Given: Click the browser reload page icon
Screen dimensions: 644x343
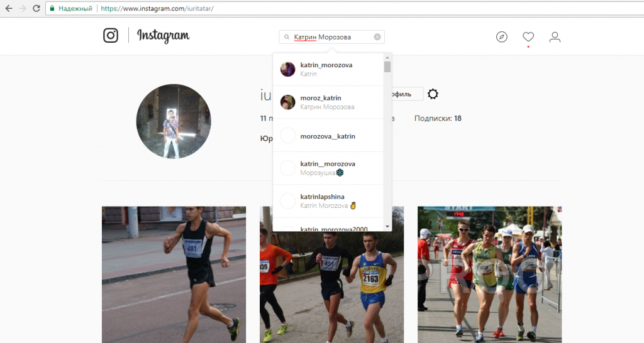Looking at the screenshot, I should tap(36, 9).
